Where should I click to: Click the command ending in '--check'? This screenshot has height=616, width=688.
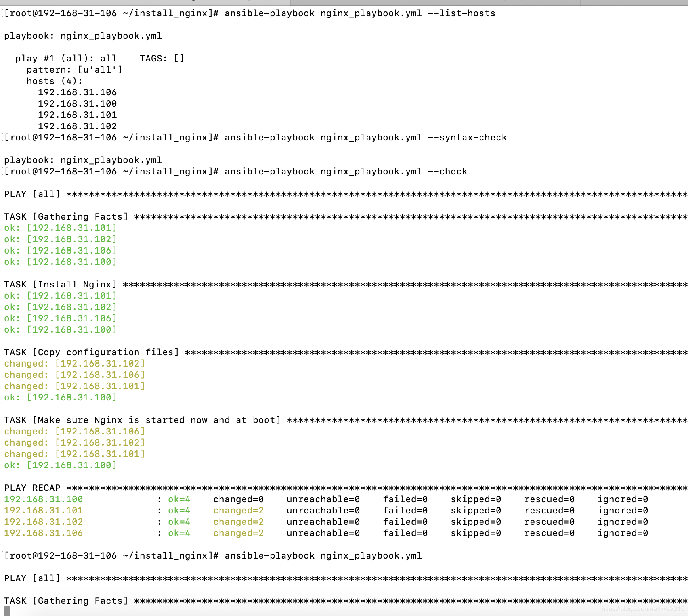346,172
